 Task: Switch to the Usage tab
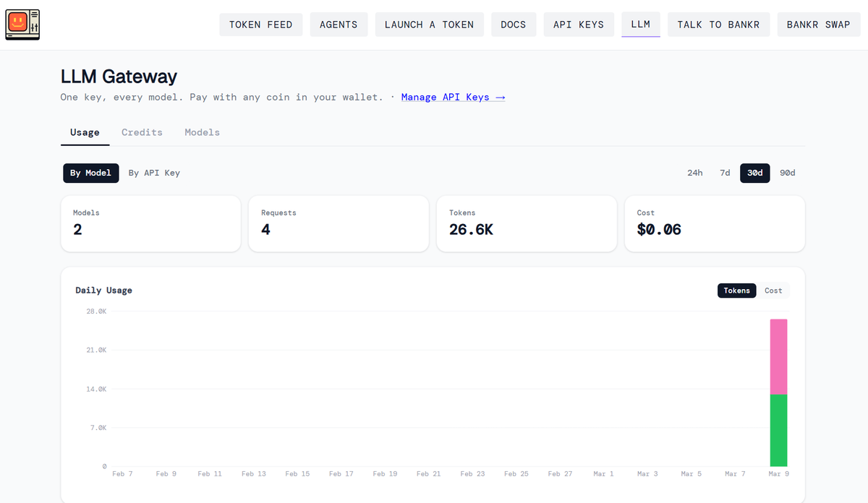85,132
